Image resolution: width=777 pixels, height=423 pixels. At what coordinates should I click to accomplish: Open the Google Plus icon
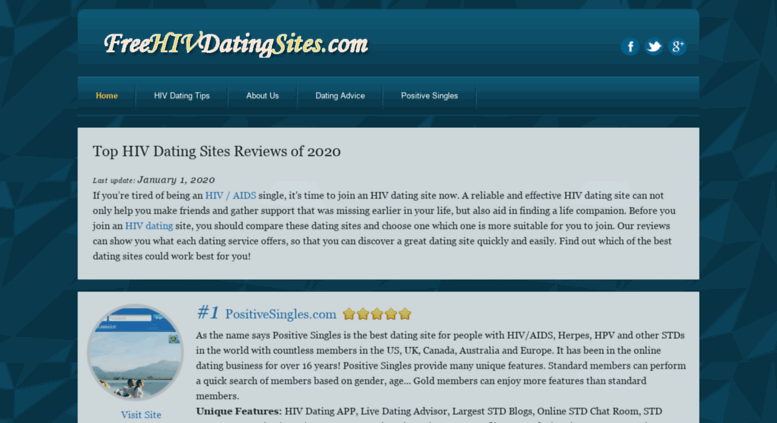pyautogui.click(x=677, y=47)
